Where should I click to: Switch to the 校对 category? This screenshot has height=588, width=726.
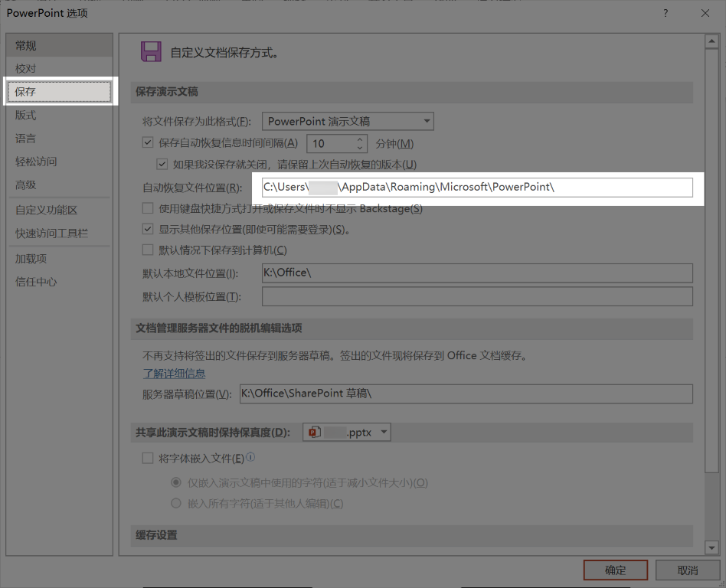26,69
